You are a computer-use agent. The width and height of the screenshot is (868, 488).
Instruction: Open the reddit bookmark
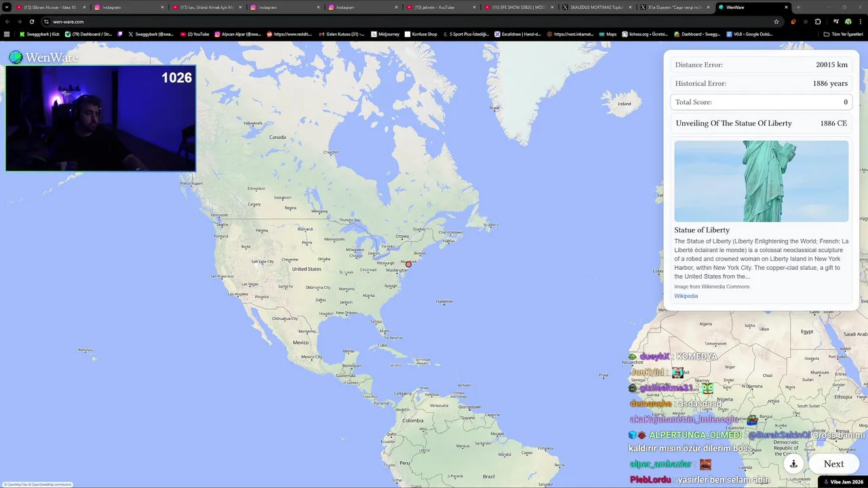290,34
